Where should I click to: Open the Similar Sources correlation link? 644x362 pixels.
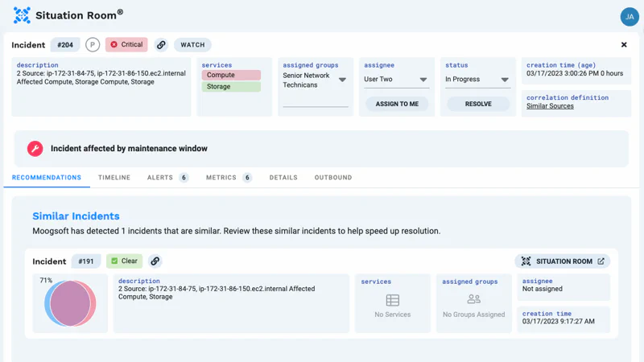pos(550,106)
